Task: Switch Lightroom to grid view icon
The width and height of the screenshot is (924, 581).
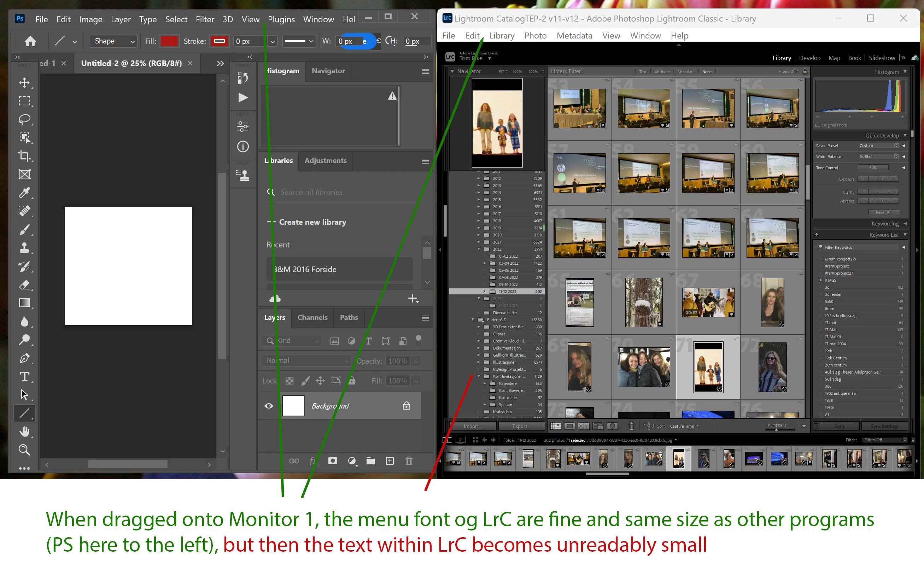Action: [x=555, y=426]
